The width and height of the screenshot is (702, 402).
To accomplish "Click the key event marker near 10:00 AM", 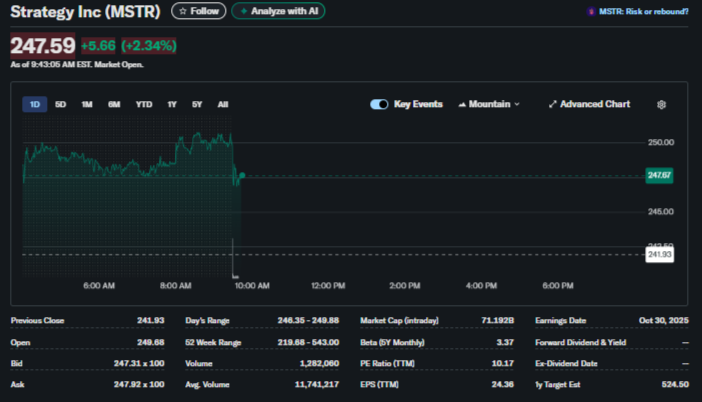I will click(x=233, y=275).
